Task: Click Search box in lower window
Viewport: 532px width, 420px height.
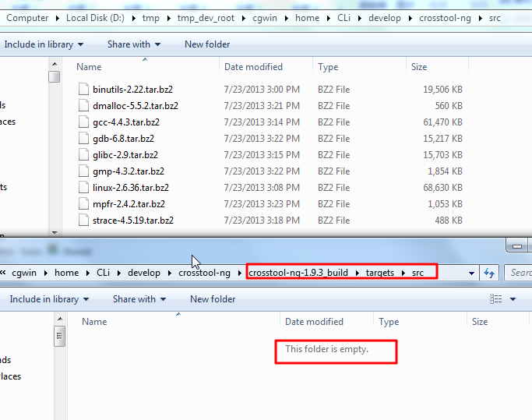Action: [x=518, y=273]
